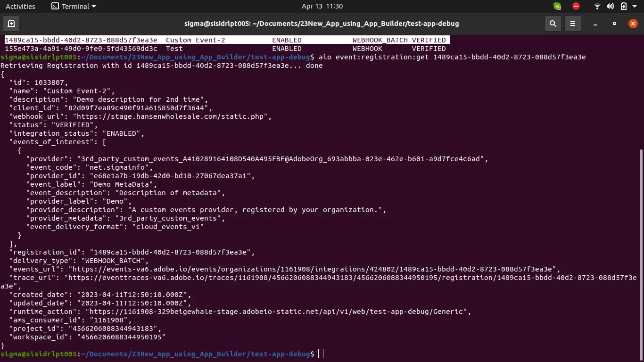Screen dimensions: 644x362
Task: Click the event_description line
Action: click(x=125, y=193)
